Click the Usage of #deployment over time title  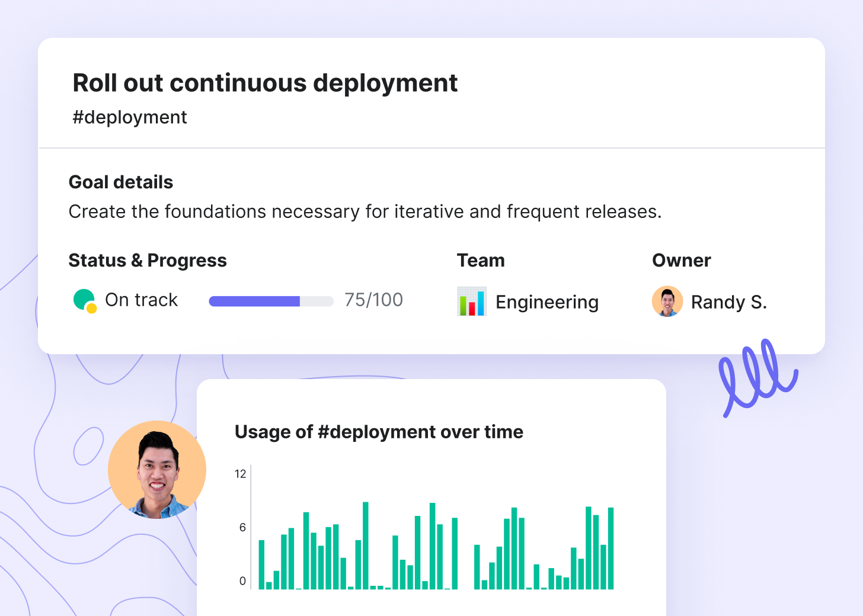pos(379,432)
